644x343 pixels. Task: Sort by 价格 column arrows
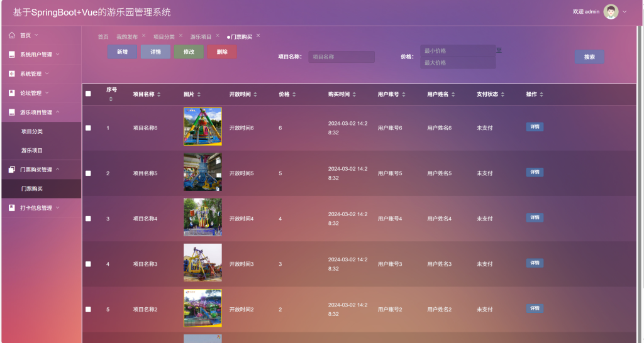[294, 94]
